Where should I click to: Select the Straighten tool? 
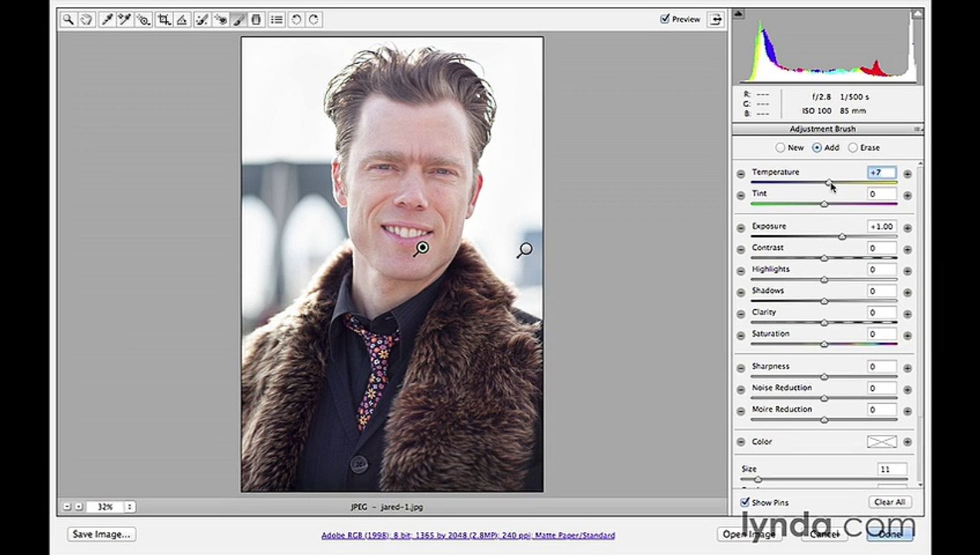pos(182,20)
